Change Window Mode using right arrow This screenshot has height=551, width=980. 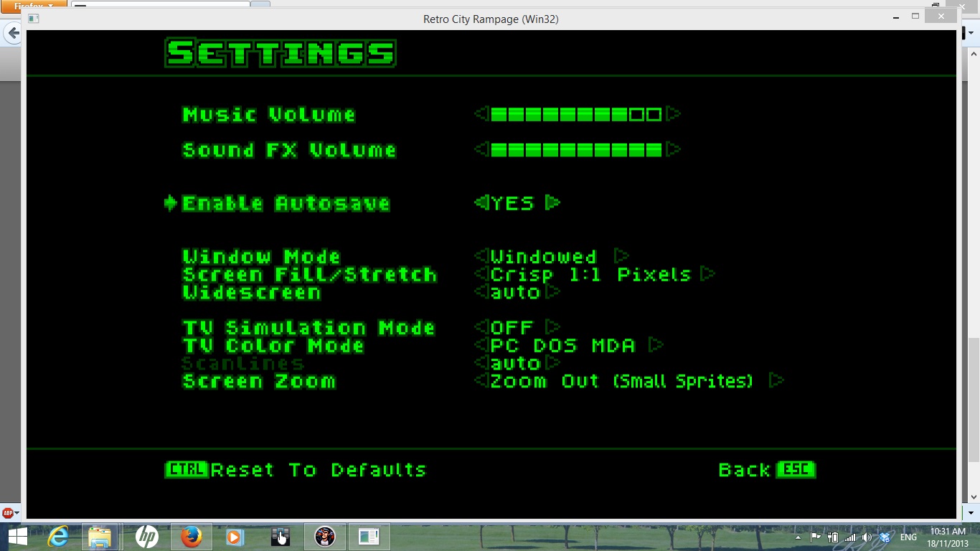pyautogui.click(x=622, y=256)
